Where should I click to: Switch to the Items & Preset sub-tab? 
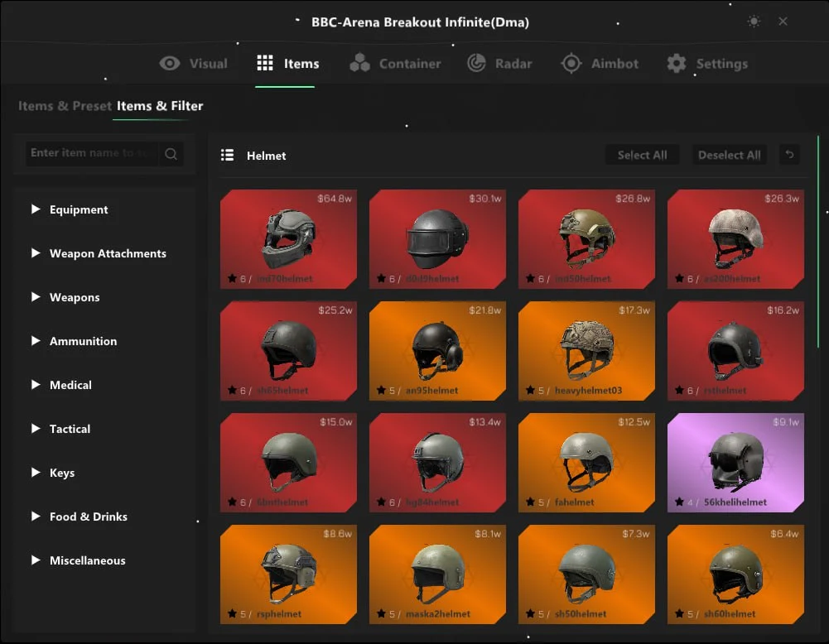coord(65,106)
